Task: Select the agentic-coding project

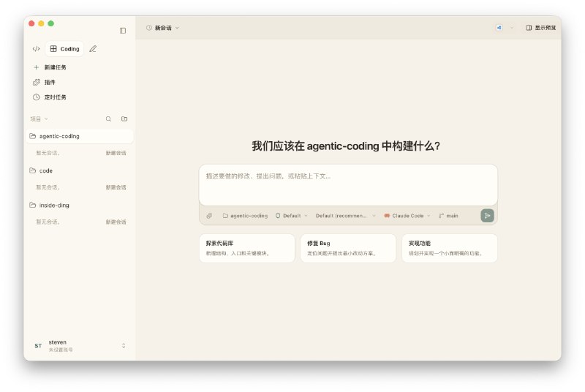Action: coord(80,137)
